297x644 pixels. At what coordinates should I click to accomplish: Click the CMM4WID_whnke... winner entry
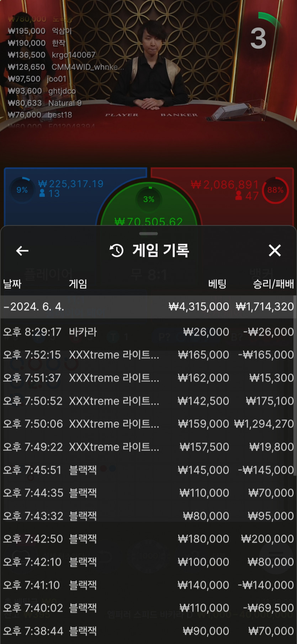tap(66, 67)
